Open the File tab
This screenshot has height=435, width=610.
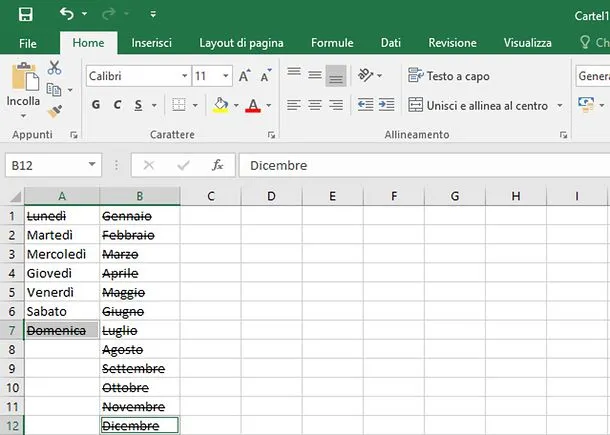click(28, 43)
